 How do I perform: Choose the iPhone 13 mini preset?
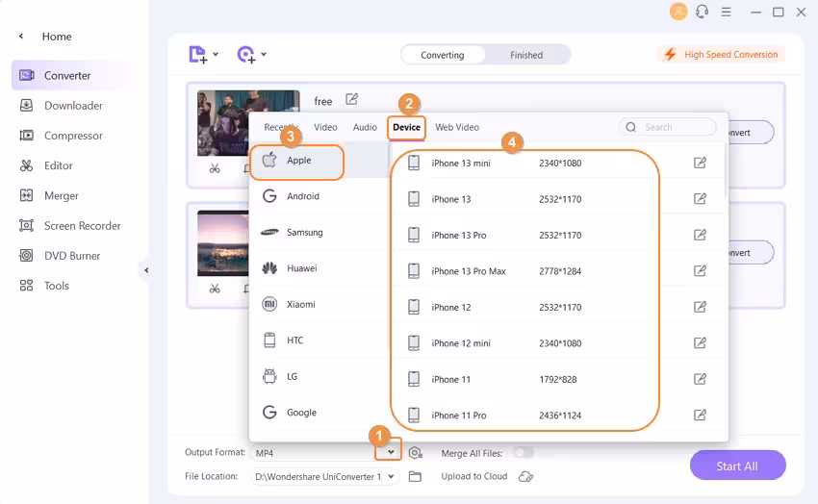coord(557,164)
